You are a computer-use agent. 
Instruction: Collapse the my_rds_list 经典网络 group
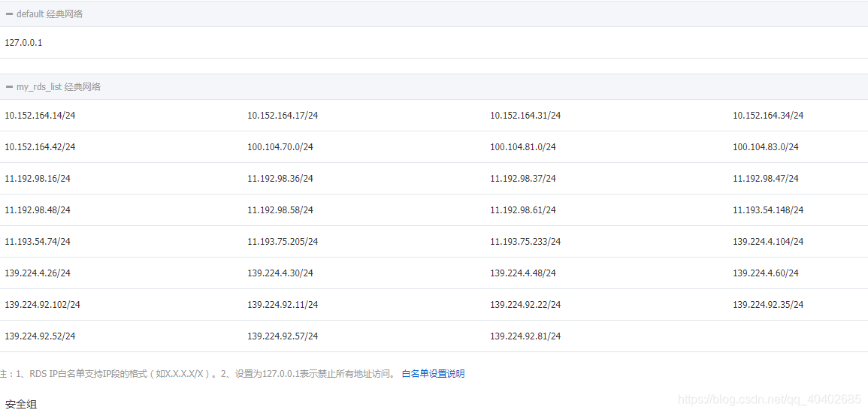pyautogui.click(x=9, y=87)
